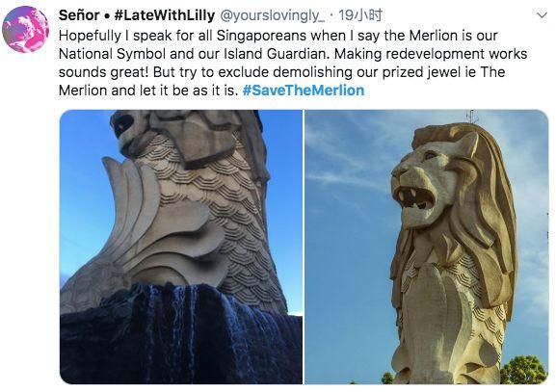Open the Señor display name profile
Viewport: 556px width, 392px height.
[79, 15]
